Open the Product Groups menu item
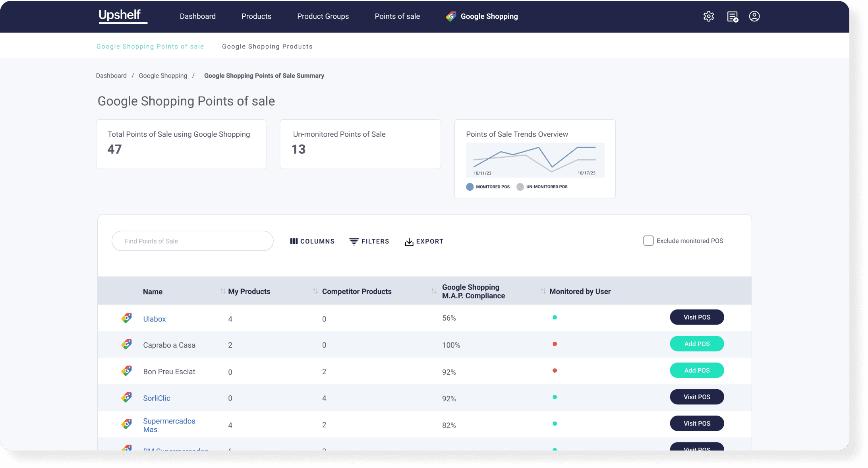 [323, 16]
